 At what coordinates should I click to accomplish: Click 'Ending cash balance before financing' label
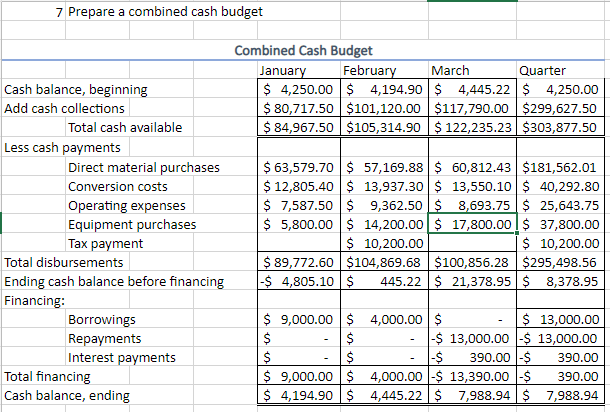[x=114, y=282]
